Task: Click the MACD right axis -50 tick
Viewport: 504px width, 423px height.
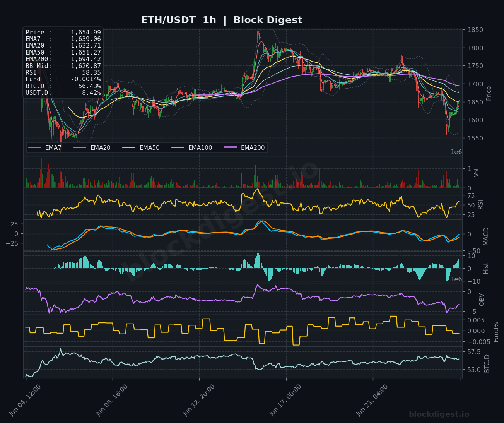Action: coord(473,251)
